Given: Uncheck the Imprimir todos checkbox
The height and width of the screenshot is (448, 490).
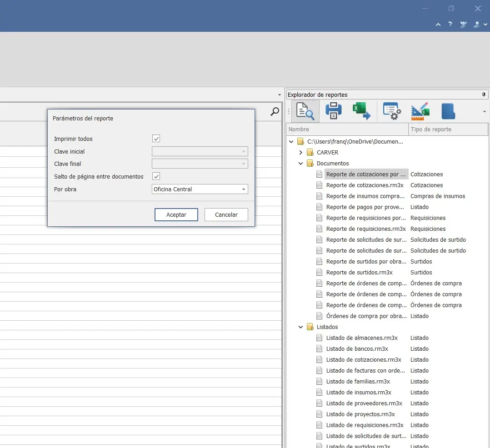Looking at the screenshot, I should coord(156,139).
